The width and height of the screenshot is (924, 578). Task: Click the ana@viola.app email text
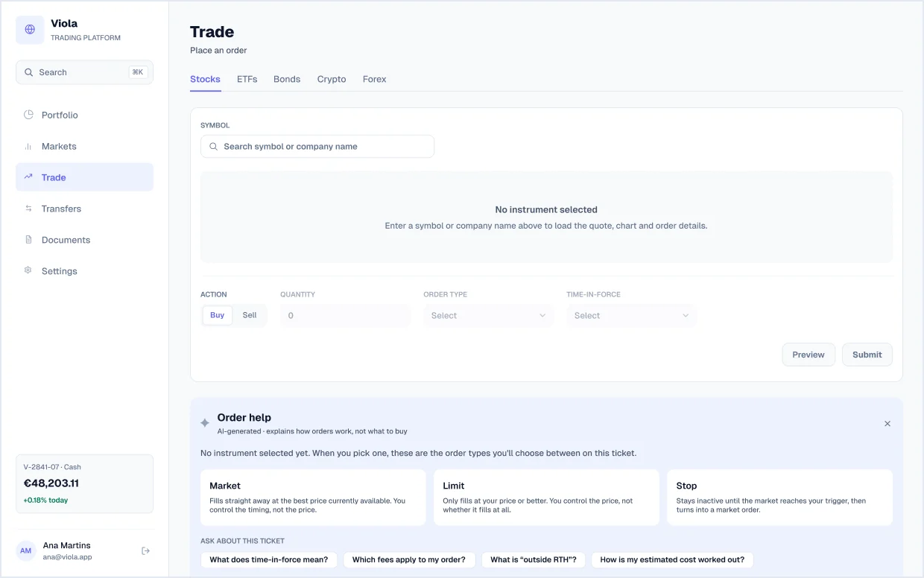[x=68, y=557]
